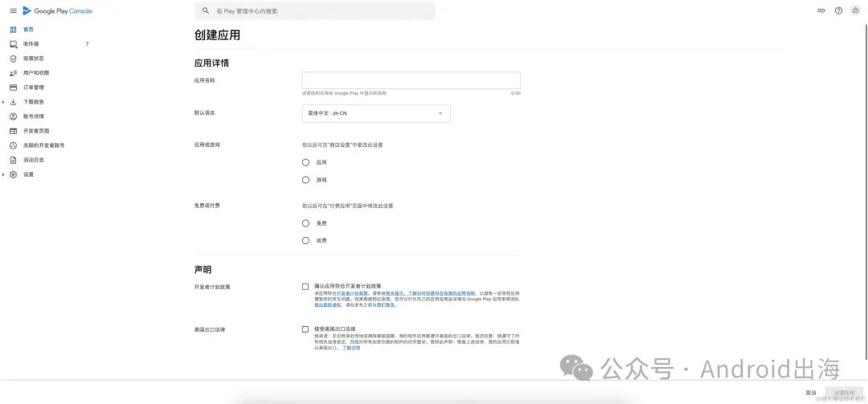The height and width of the screenshot is (404, 868).
Task: Open the 默认语言 简体中文 dropdown
Action: coord(376,113)
